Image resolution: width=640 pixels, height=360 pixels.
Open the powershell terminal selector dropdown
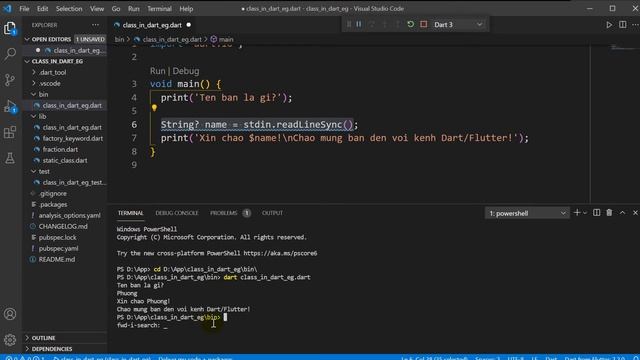(x=527, y=213)
